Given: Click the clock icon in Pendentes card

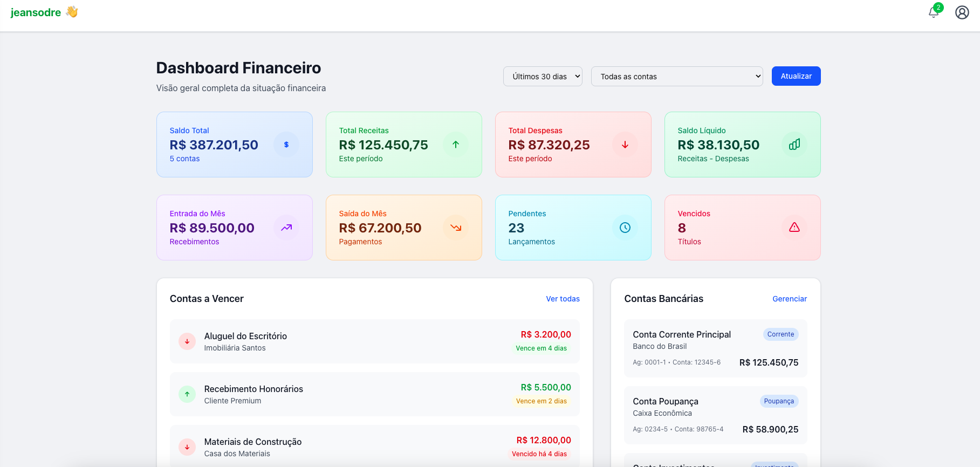Looking at the screenshot, I should pyautogui.click(x=625, y=228).
